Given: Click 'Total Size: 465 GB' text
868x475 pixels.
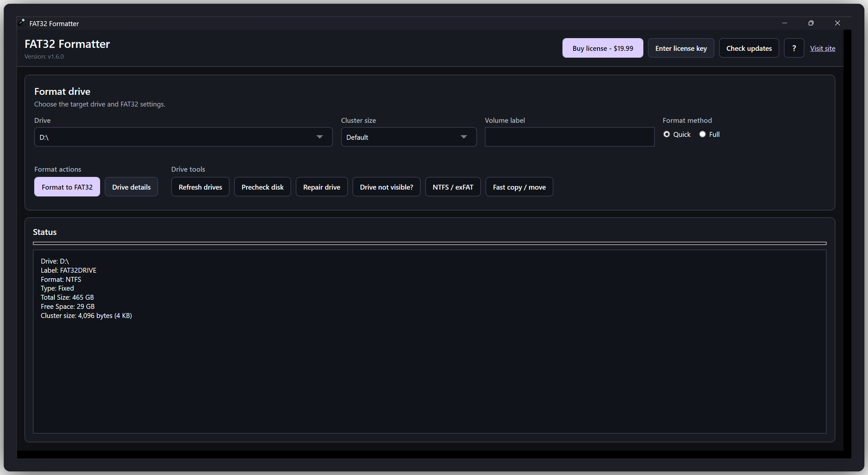Looking at the screenshot, I should (67, 297).
